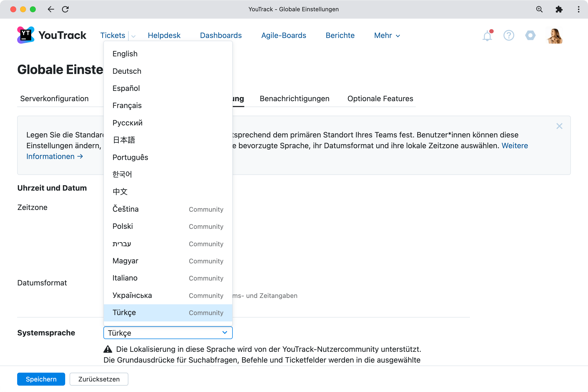The width and height of the screenshot is (588, 392).
Task: Select Deutsch from language list
Action: click(x=127, y=71)
